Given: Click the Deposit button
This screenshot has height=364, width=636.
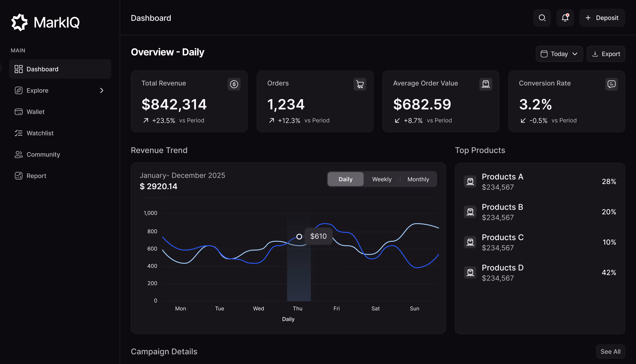Looking at the screenshot, I should (602, 18).
